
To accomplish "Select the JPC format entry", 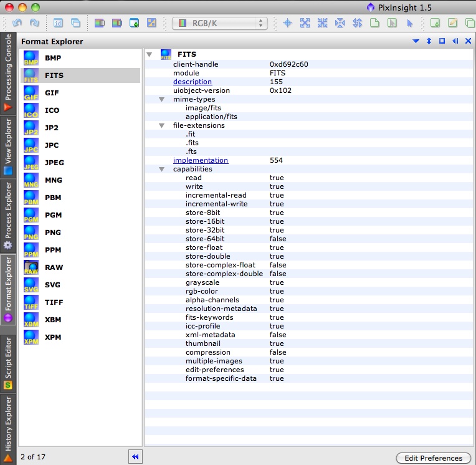I will 80,145.
